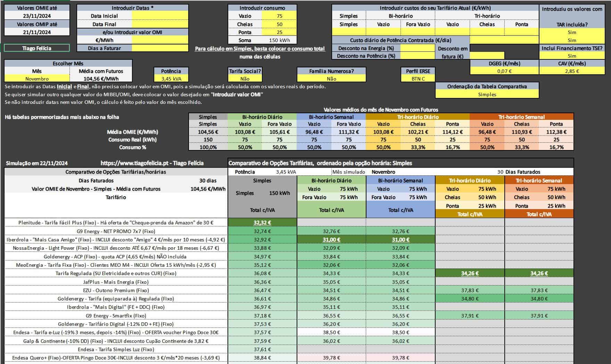
Task: Open the Inclui Financiamento TSE Sim dropdown
Action: (x=572, y=56)
